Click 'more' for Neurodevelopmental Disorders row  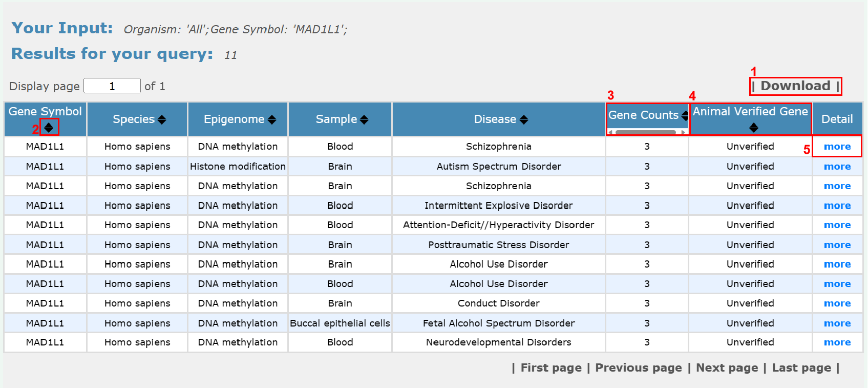pos(837,342)
